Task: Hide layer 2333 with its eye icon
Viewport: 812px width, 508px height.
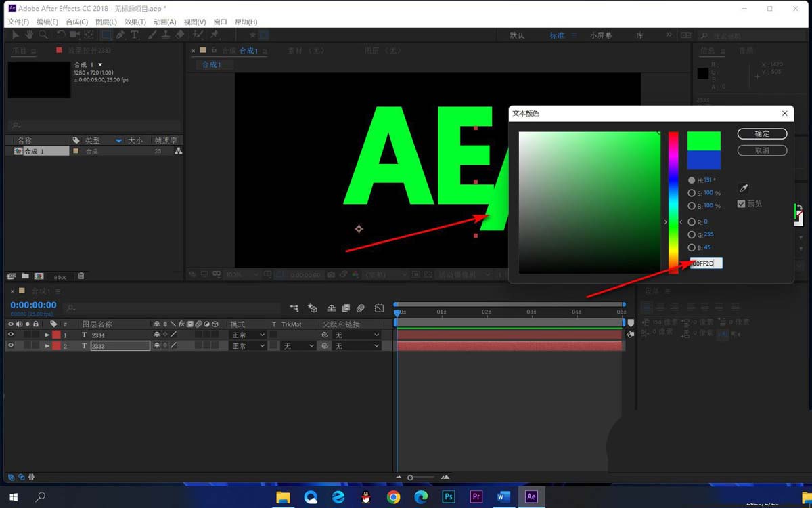Action: coord(11,345)
